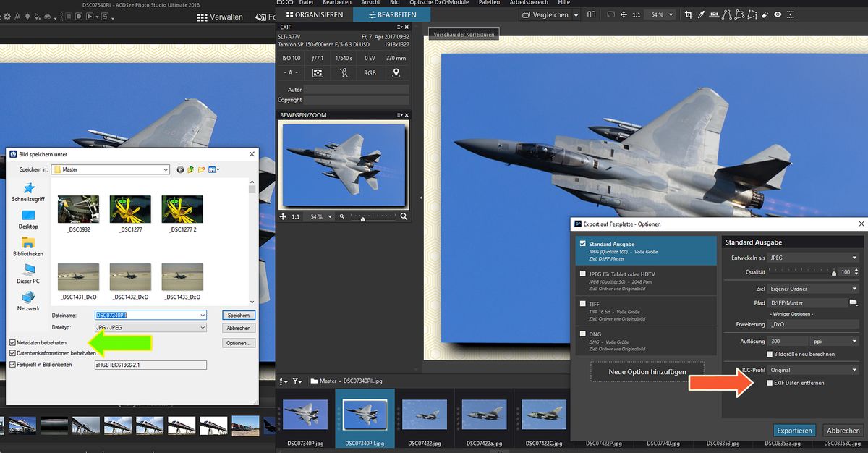
Task: Toggle Farbprofil in Bild einbetten checkbox
Action: point(13,365)
